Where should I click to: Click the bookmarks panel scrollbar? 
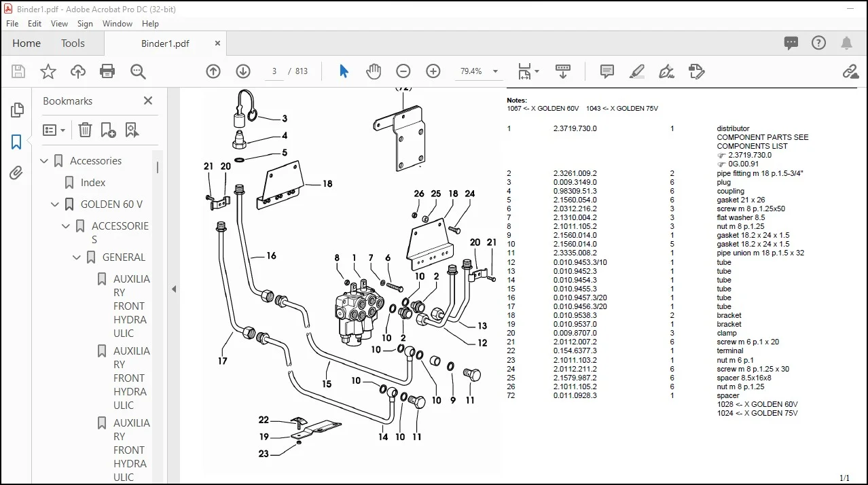point(158,167)
